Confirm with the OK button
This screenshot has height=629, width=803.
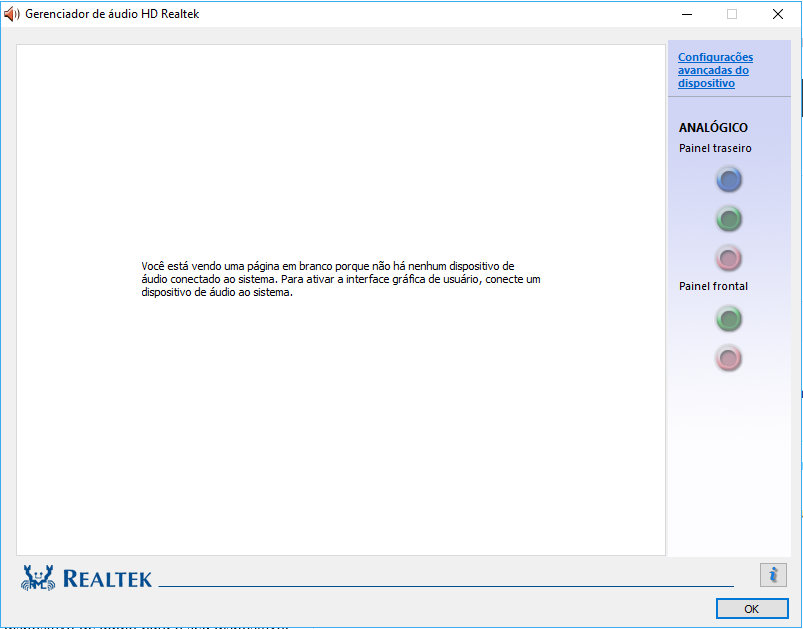[x=752, y=609]
